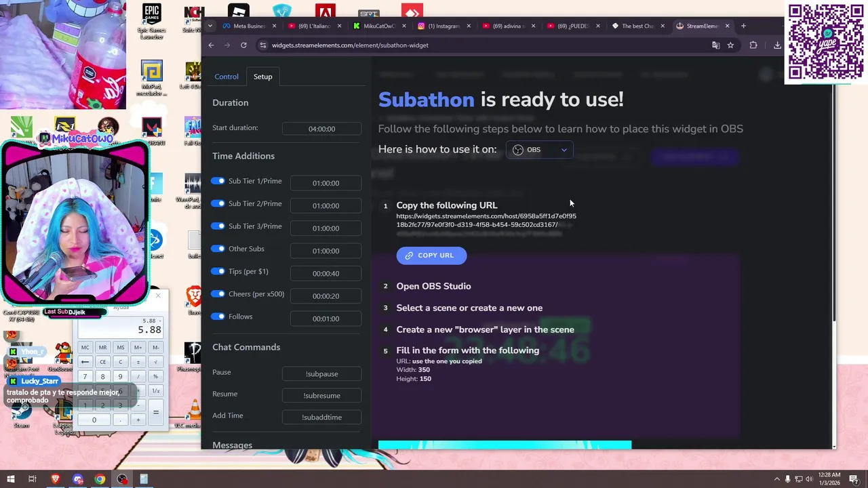Edit the Start duration field
868x488 pixels.
point(321,129)
